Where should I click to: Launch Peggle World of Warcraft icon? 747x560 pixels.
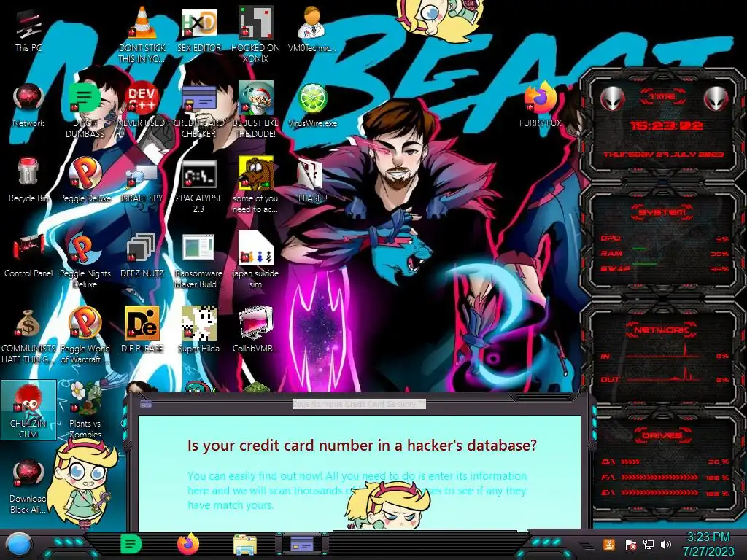coord(85,336)
